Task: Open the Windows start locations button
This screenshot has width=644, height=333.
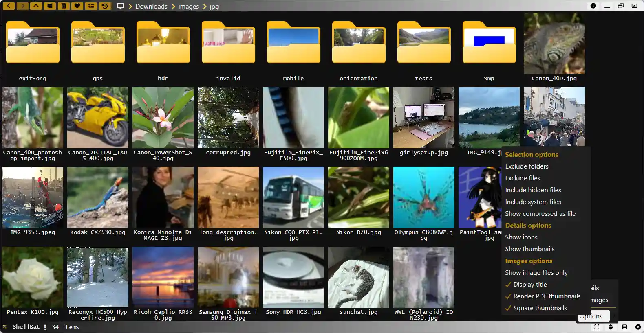Action: [50, 6]
